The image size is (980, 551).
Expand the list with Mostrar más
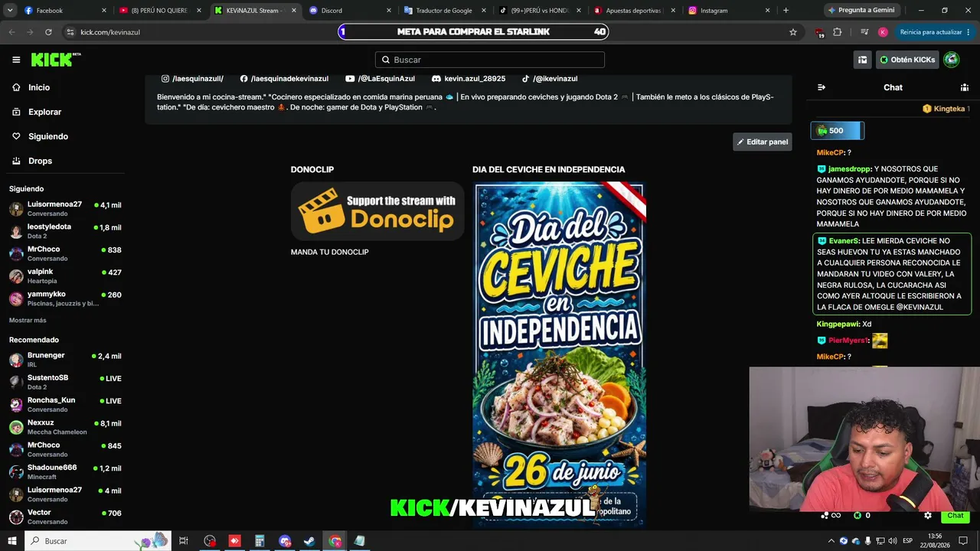point(28,320)
